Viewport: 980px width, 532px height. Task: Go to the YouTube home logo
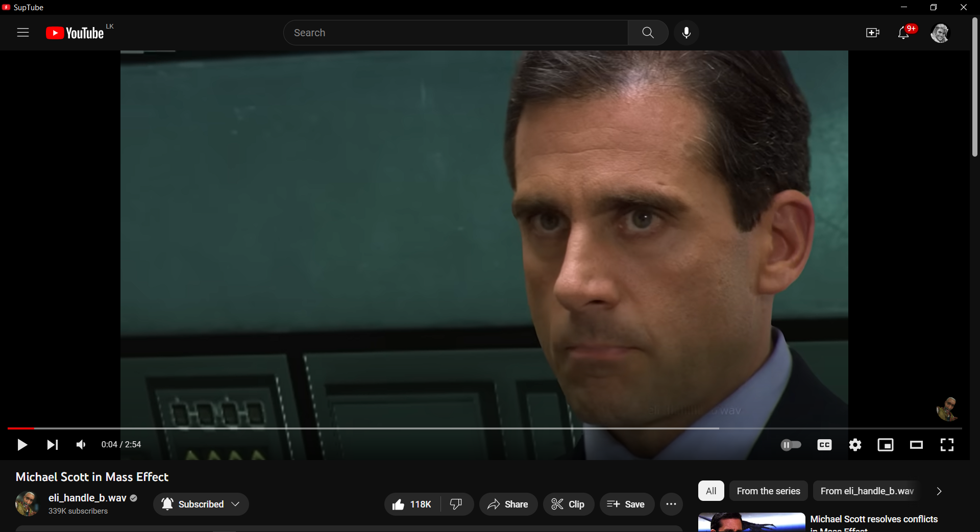pos(75,33)
